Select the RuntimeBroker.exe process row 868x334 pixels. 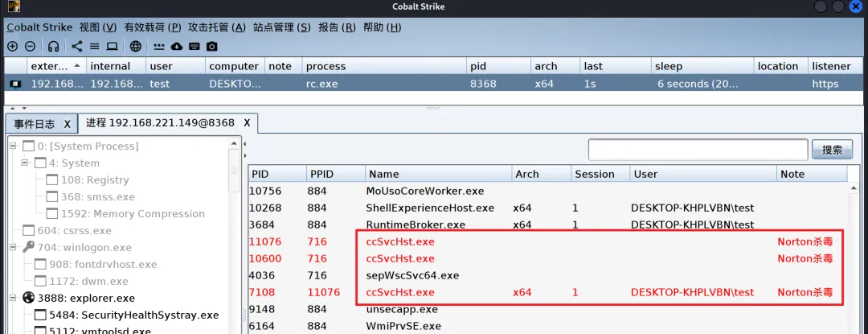[548, 225]
